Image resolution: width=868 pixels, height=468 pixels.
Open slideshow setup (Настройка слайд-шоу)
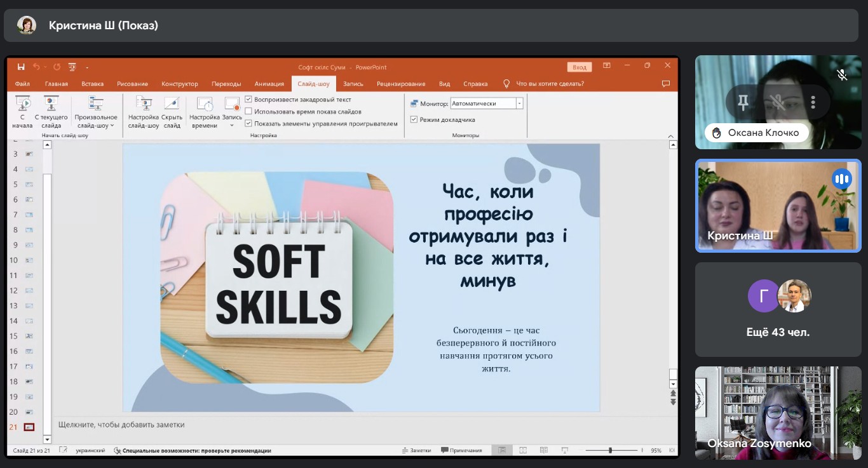click(144, 104)
